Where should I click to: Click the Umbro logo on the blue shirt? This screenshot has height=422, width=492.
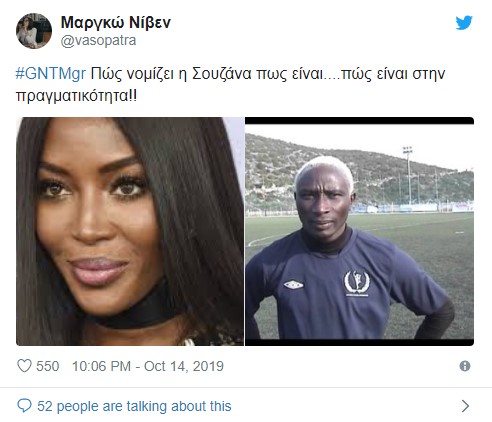click(x=293, y=284)
